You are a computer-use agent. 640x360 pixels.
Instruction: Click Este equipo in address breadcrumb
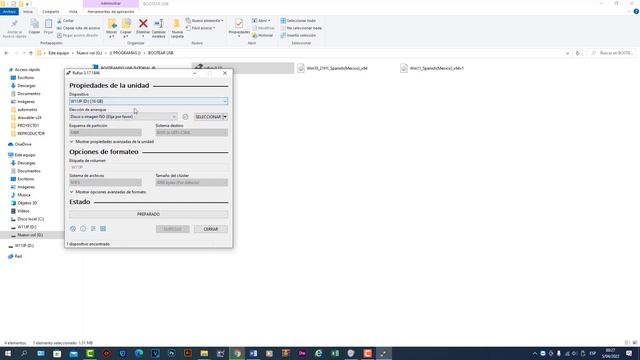(59, 53)
